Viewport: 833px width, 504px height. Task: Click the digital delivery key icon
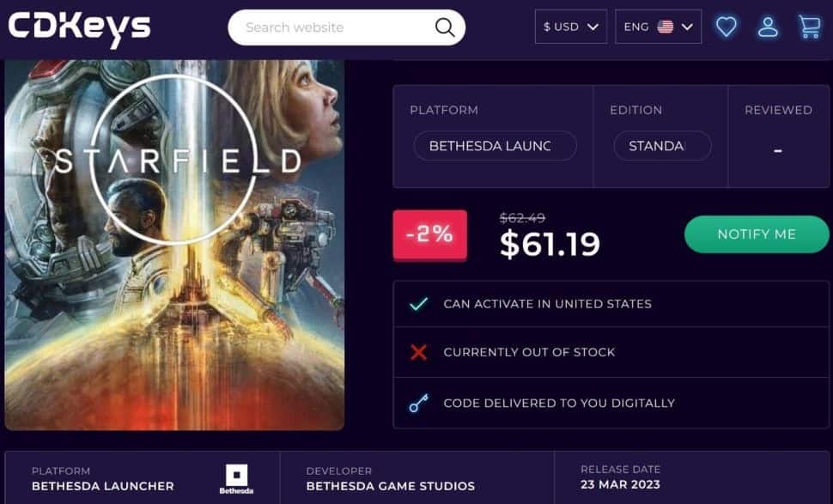click(419, 403)
